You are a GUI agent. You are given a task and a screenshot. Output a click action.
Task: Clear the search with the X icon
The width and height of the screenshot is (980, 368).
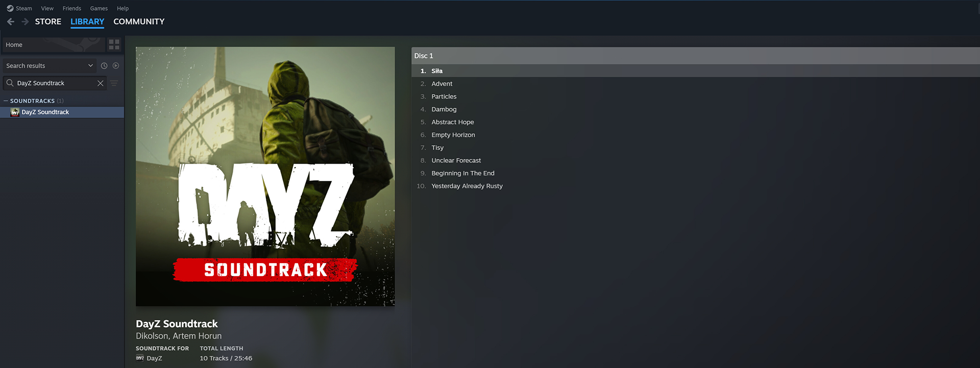[101, 83]
